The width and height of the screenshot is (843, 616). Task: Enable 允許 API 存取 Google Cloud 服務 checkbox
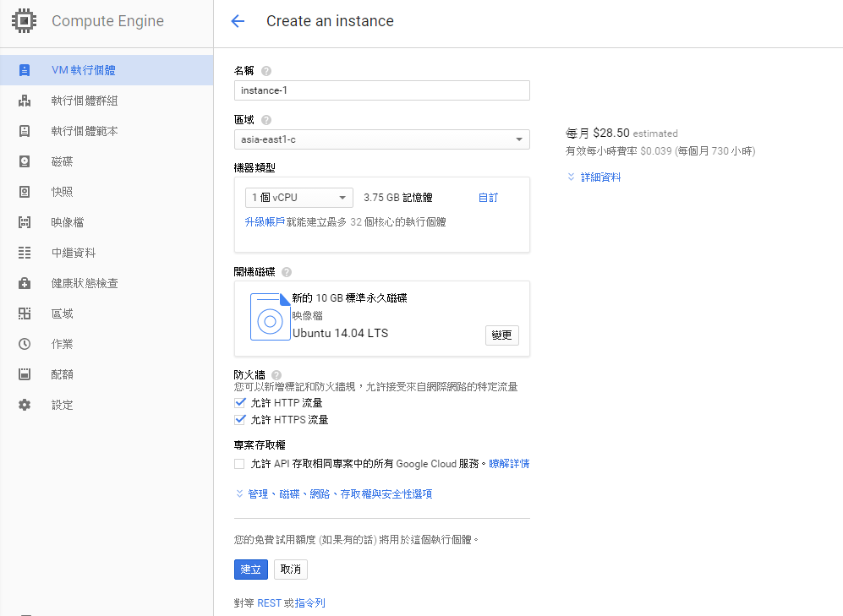coord(239,464)
